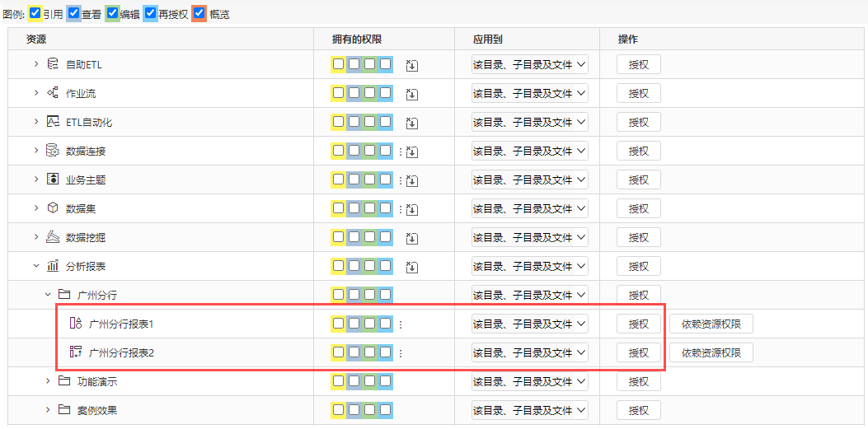Uncheck the 引用 legend checkbox
The image size is (868, 429).
(x=35, y=12)
